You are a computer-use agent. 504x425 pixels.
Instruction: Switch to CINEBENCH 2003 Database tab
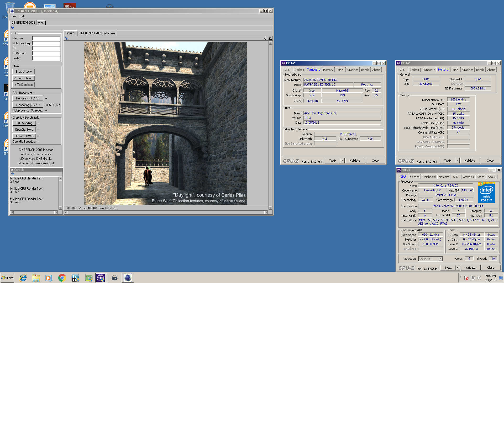97,33
